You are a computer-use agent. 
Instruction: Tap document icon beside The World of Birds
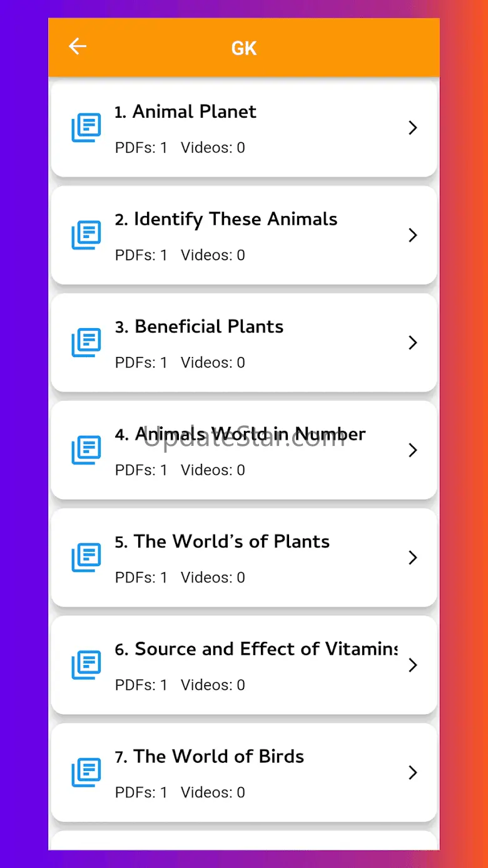coord(86,772)
